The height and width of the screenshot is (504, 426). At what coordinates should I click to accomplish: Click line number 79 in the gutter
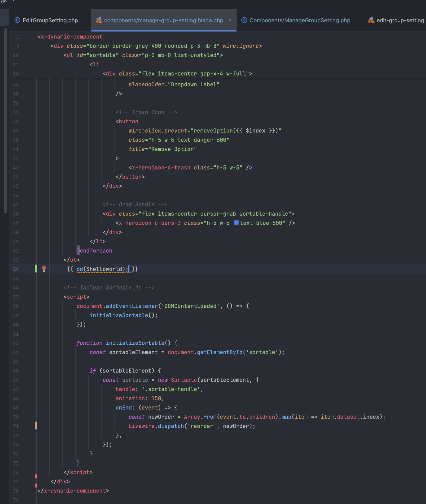16,500
